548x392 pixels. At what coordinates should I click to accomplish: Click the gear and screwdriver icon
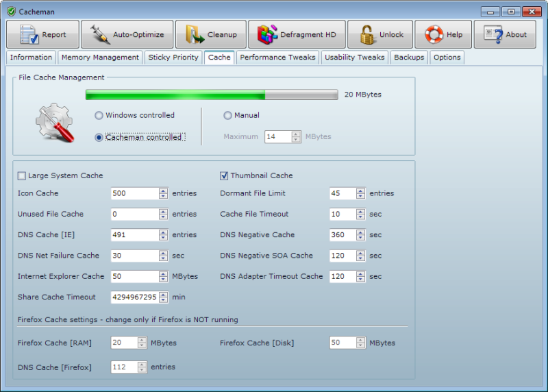[x=55, y=123]
